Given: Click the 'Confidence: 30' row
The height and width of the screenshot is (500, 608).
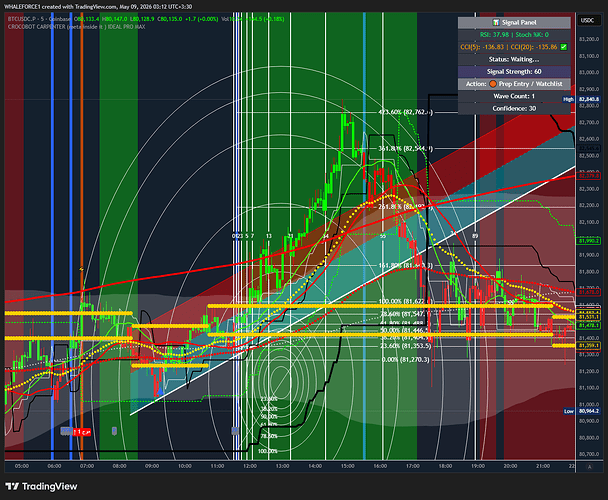Looking at the screenshot, I should point(514,108).
